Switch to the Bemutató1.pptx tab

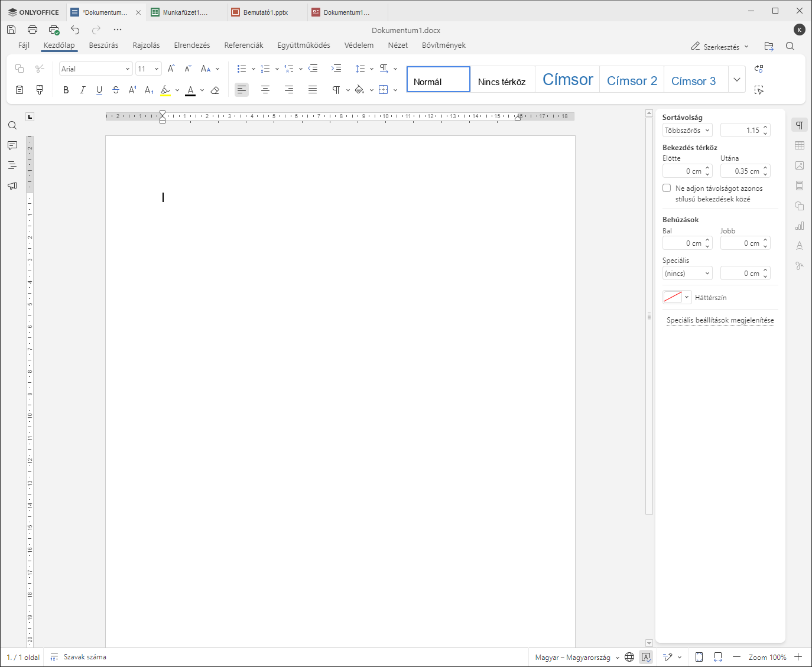[267, 12]
